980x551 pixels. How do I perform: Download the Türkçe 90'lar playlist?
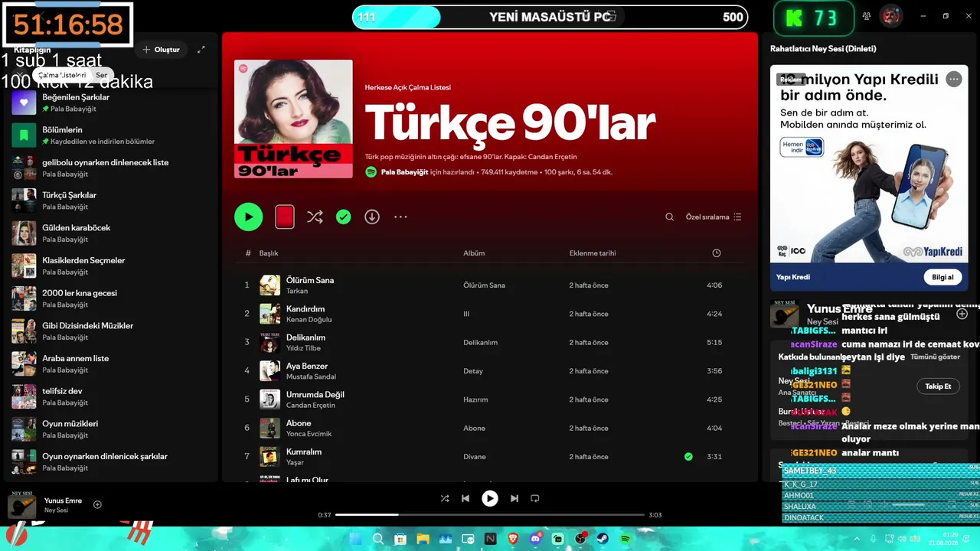[x=372, y=217]
